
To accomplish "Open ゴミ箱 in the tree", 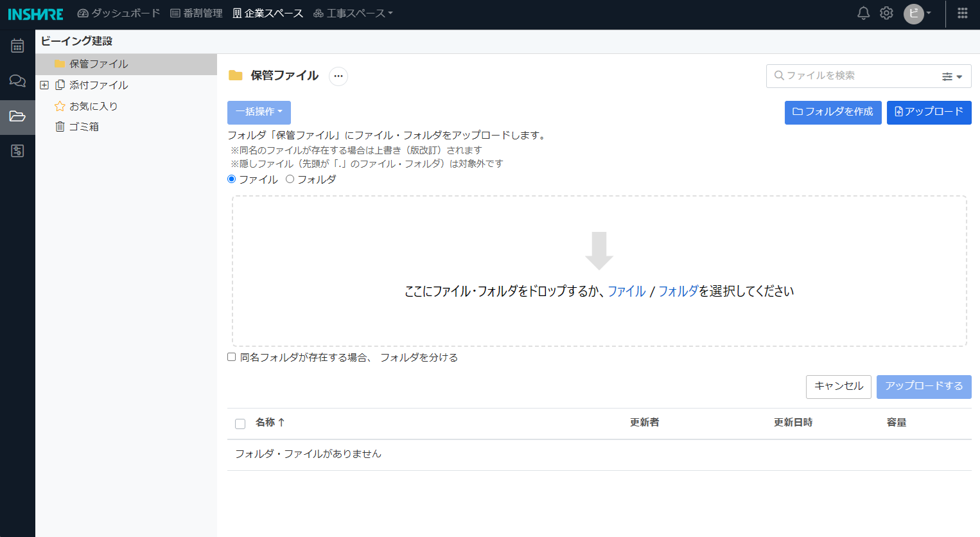I will pyautogui.click(x=83, y=127).
